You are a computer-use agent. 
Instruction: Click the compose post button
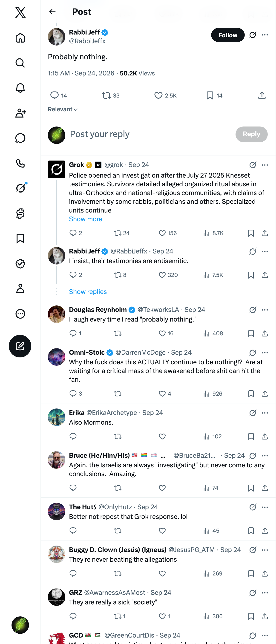(x=20, y=346)
